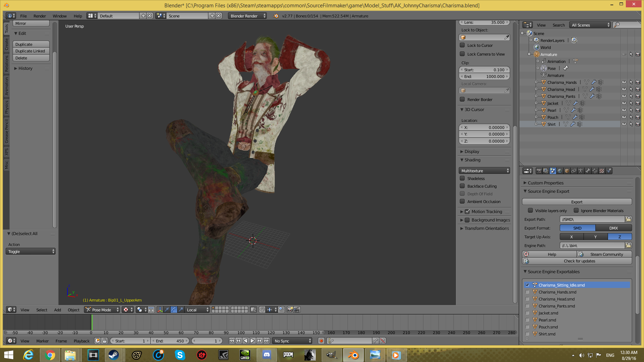The width and height of the screenshot is (644, 362).
Task: Select DMX export format
Action: (613, 228)
